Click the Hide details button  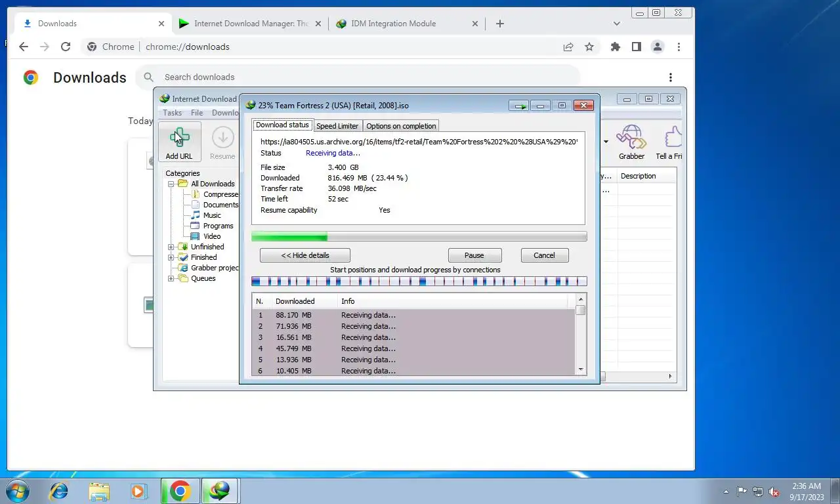click(x=305, y=255)
